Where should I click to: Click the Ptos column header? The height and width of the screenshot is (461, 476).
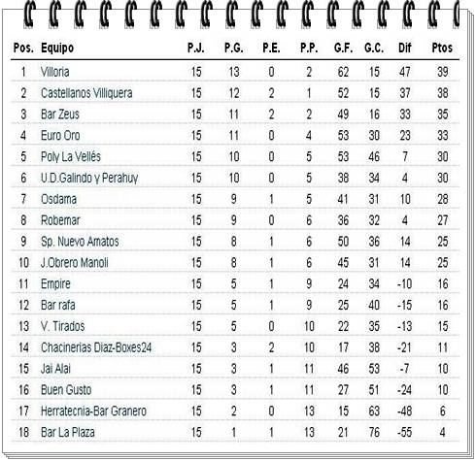[442, 48]
